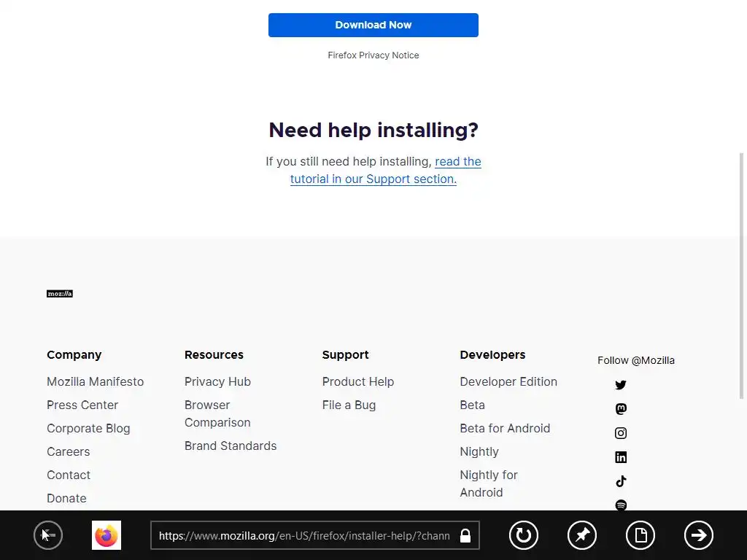
Task: Open the Beta link
Action: click(x=472, y=405)
